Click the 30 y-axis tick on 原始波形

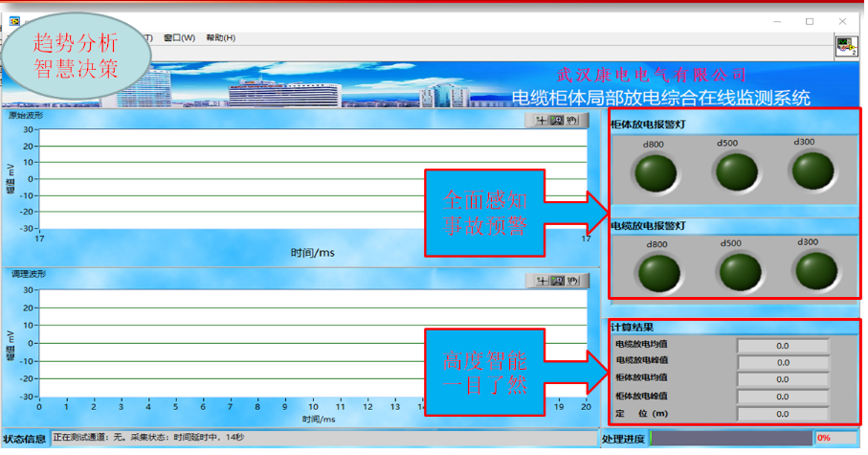click(28, 129)
